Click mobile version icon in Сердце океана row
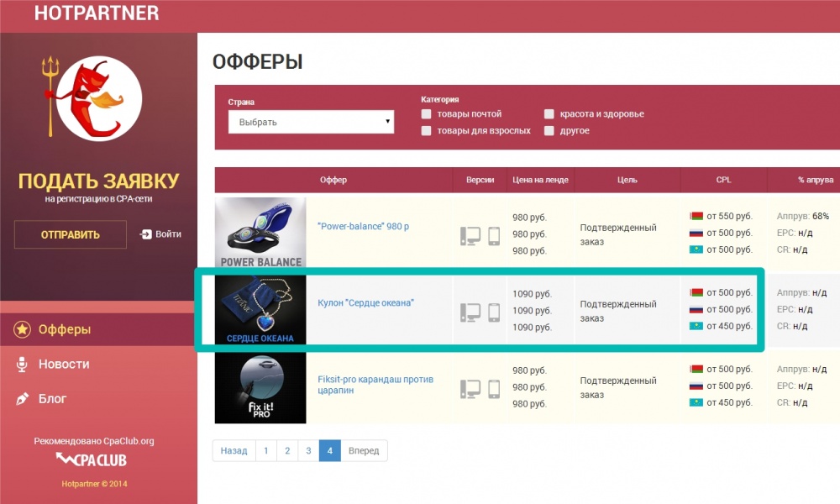The height and width of the screenshot is (504, 840). [x=494, y=312]
